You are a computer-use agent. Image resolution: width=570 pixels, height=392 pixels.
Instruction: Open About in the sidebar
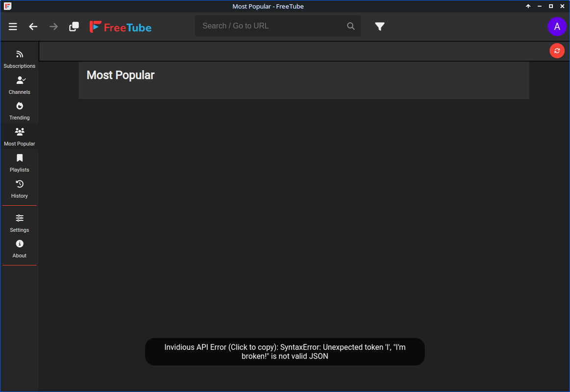[x=19, y=249]
